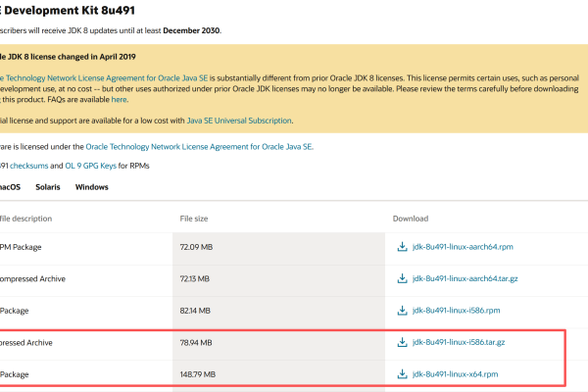The image size is (588, 392).
Task: Download jdk-8u491-linux-i586.tar.gz file link
Action: click(x=459, y=342)
